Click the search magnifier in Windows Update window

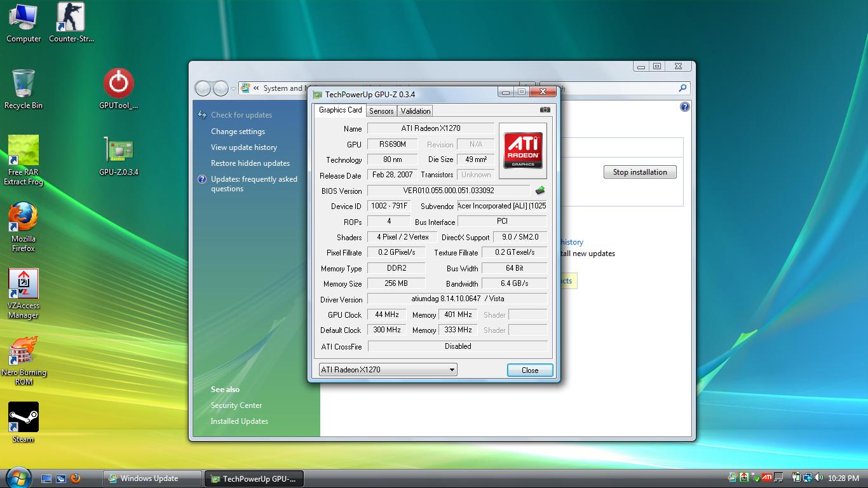click(x=682, y=88)
